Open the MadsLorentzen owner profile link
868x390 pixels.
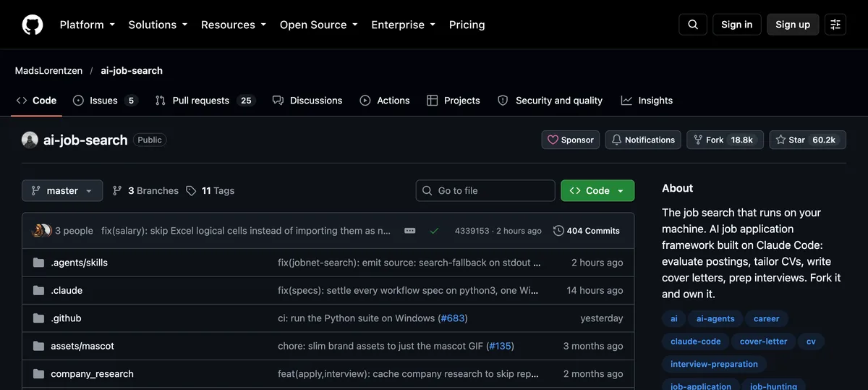pyautogui.click(x=48, y=70)
